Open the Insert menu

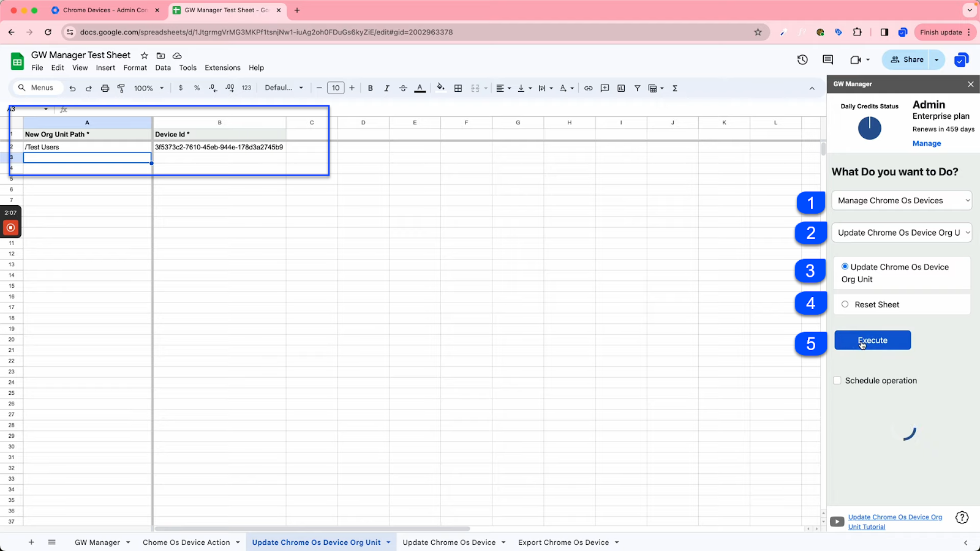(105, 68)
